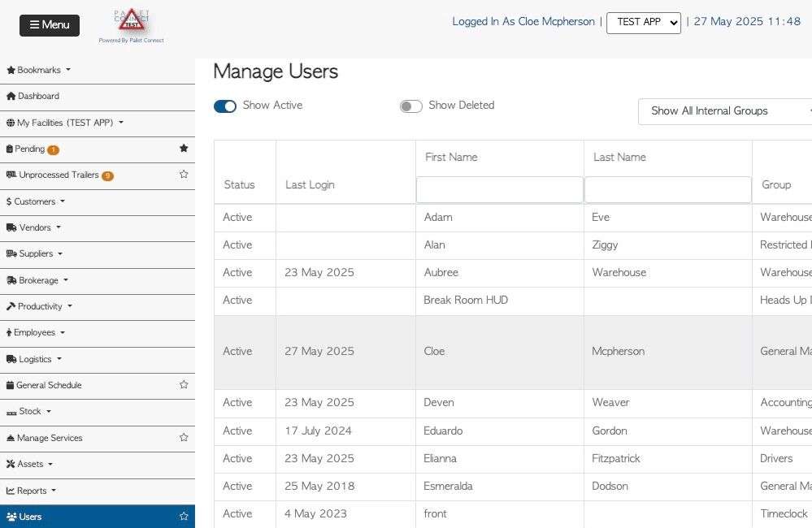The height and width of the screenshot is (528, 812).
Task: Open the Users menu item
Action: coord(98,517)
